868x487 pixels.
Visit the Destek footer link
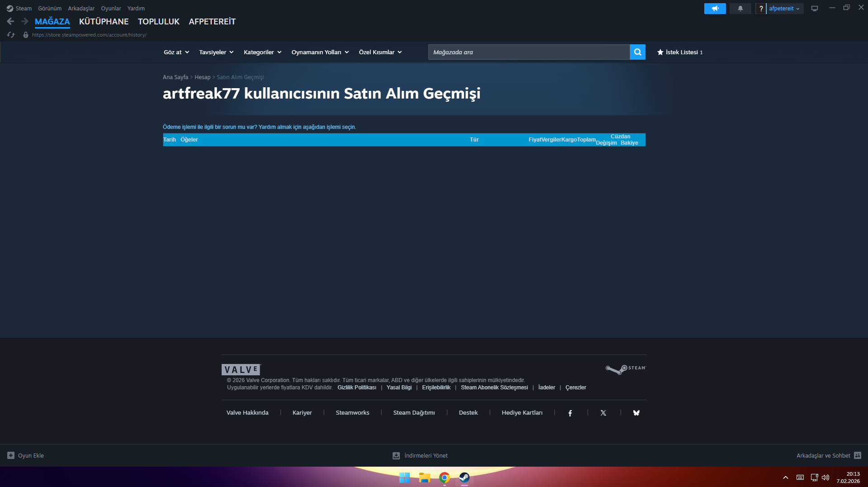[x=468, y=413]
